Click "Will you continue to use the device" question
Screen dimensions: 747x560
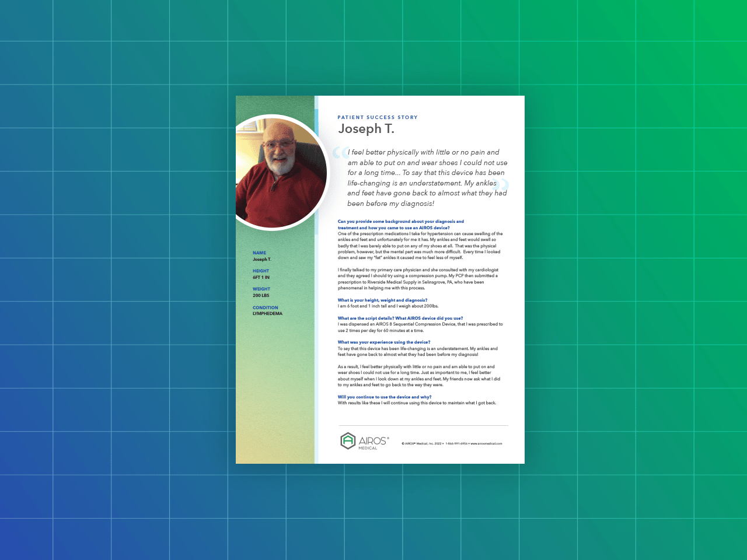pos(384,397)
